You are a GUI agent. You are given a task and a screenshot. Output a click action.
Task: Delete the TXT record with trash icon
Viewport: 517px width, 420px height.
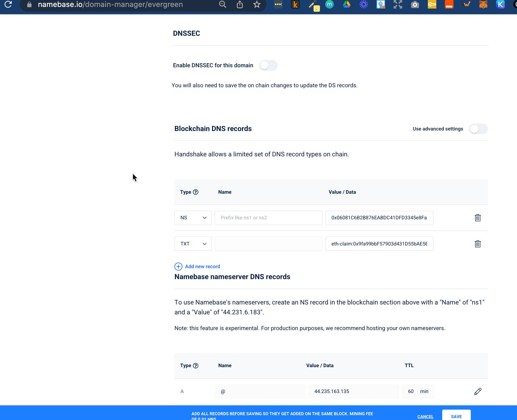point(477,244)
